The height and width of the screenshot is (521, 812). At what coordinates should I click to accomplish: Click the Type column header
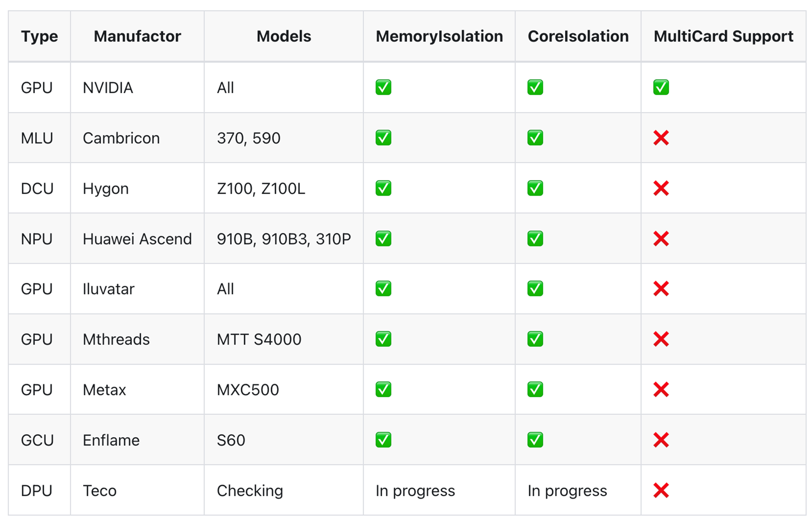tap(39, 36)
